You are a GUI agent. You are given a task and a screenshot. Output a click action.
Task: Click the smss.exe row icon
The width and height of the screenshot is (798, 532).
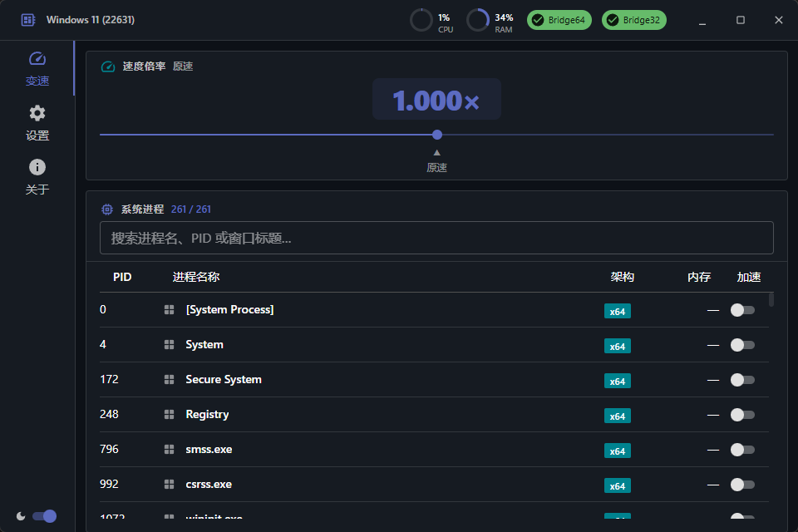pos(169,450)
